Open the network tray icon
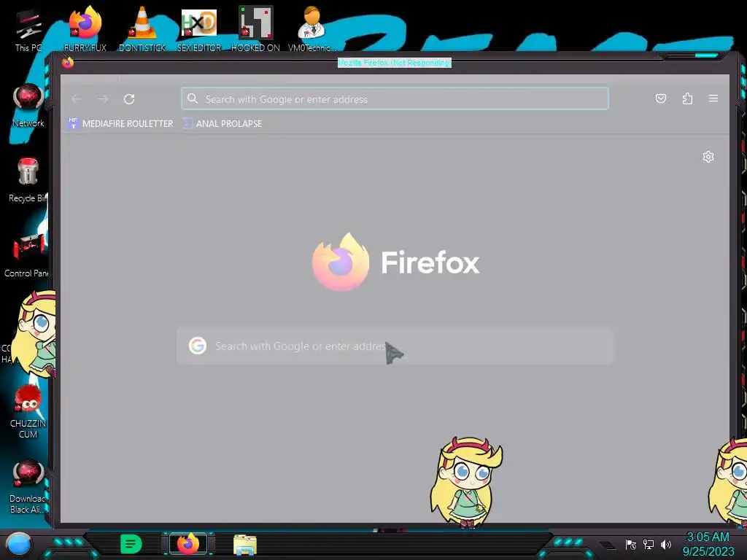 649,544
